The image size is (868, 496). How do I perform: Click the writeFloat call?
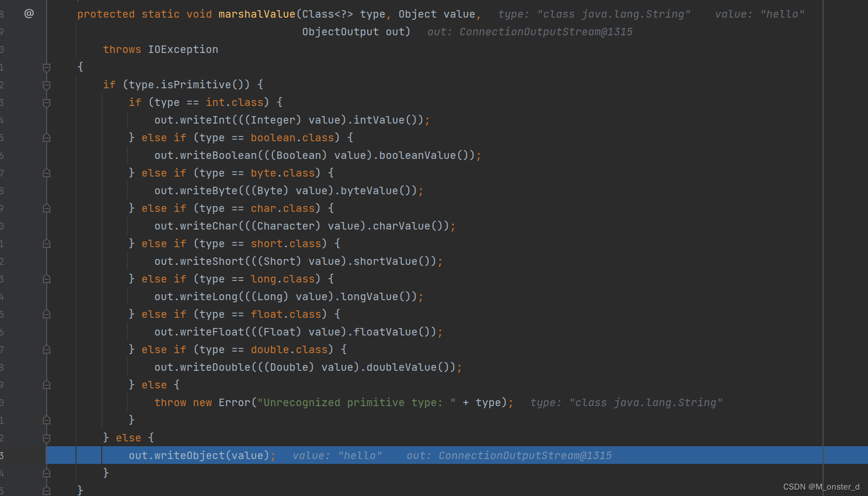tap(212, 332)
